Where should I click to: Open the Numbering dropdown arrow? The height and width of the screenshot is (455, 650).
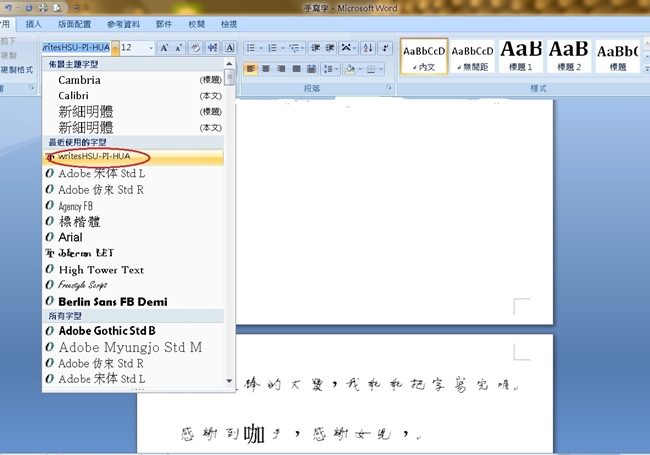[283, 48]
